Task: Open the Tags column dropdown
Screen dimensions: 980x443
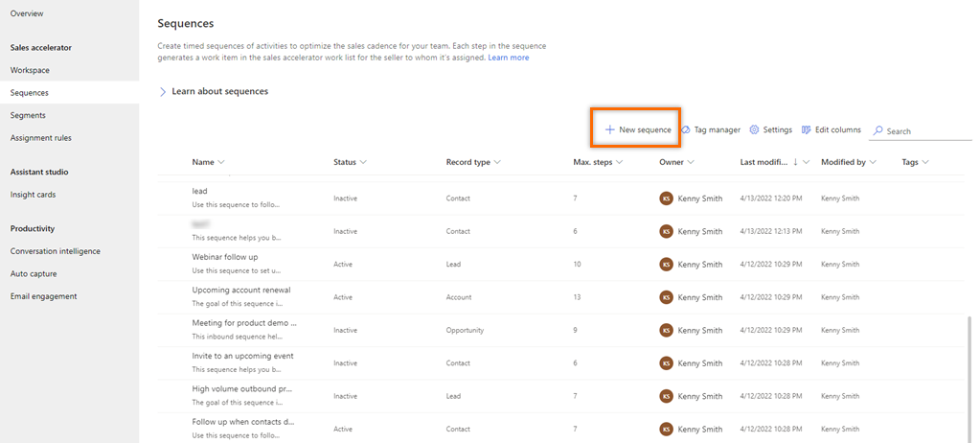Action: tap(925, 162)
